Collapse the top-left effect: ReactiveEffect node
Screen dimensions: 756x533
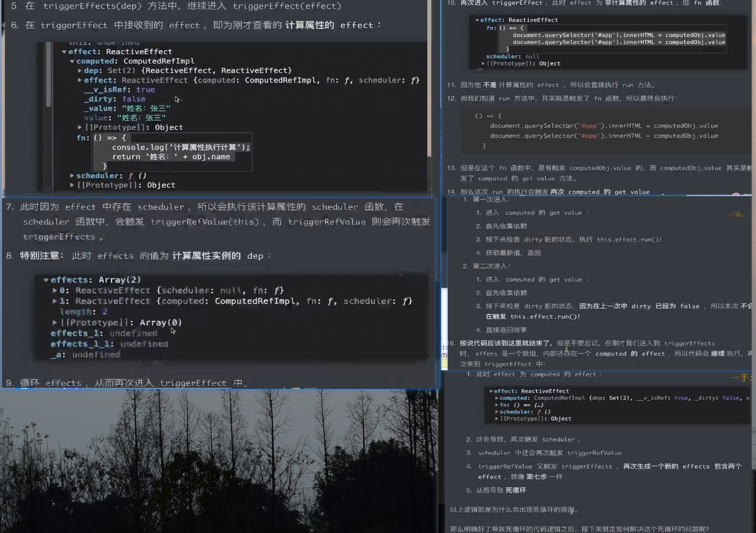point(64,52)
